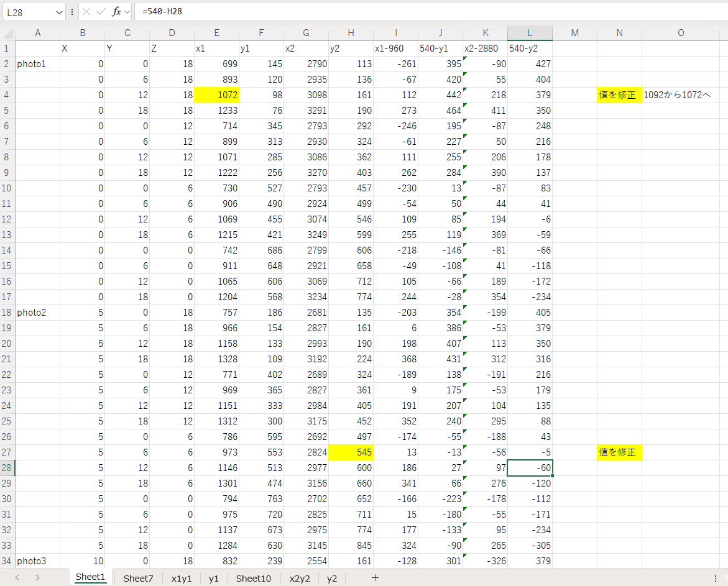Click the formula bar showing =540-H28
The height and width of the screenshot is (586, 728).
tap(429, 12)
